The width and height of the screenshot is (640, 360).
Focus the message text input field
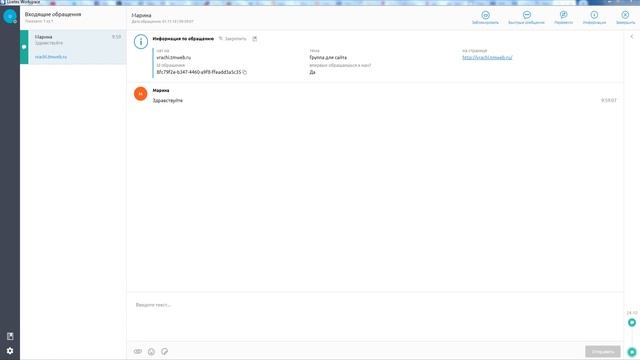pyautogui.click(x=375, y=316)
